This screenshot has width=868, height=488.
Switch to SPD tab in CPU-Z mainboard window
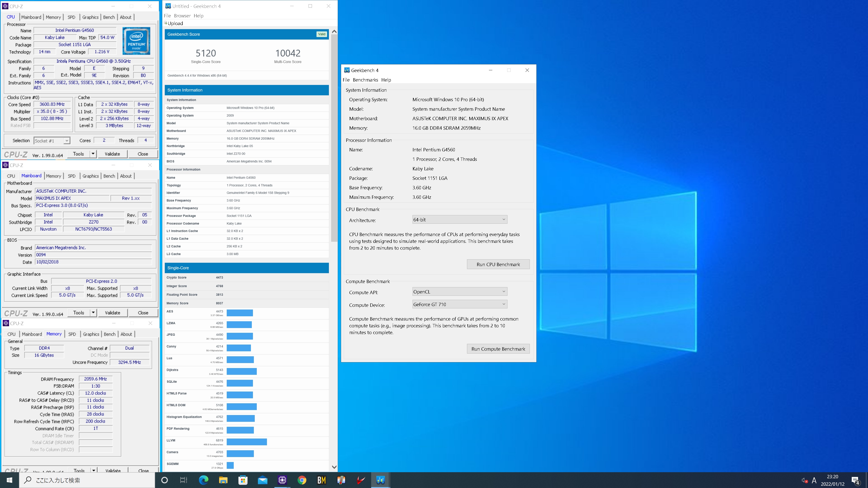[x=71, y=176]
